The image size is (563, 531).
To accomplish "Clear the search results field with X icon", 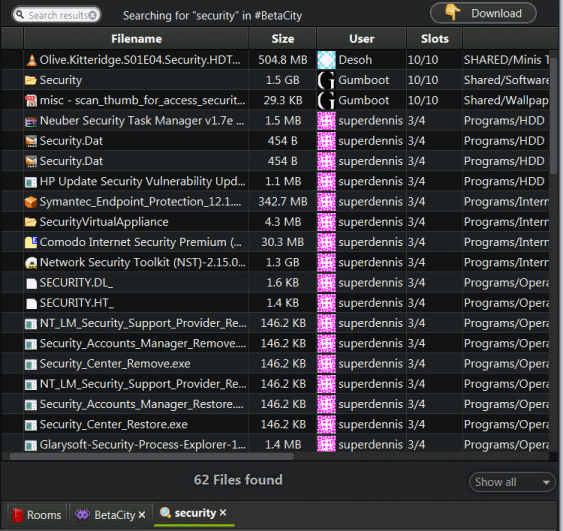I will [93, 15].
